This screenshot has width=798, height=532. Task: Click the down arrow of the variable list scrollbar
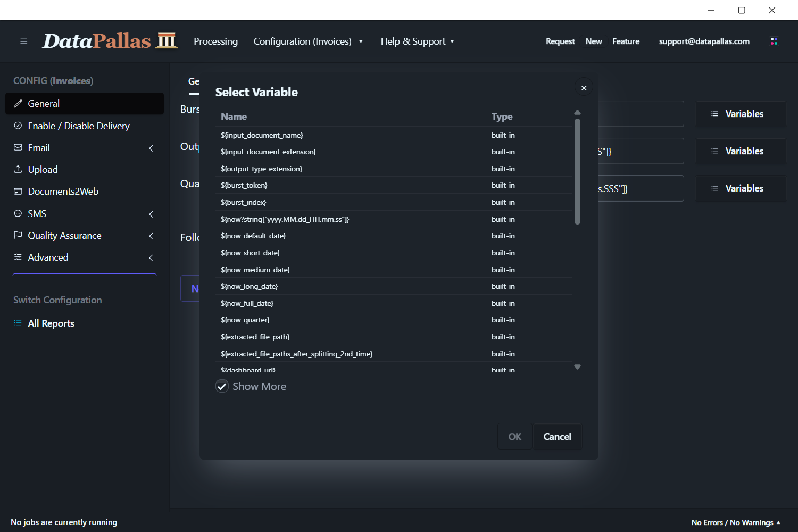coord(577,367)
